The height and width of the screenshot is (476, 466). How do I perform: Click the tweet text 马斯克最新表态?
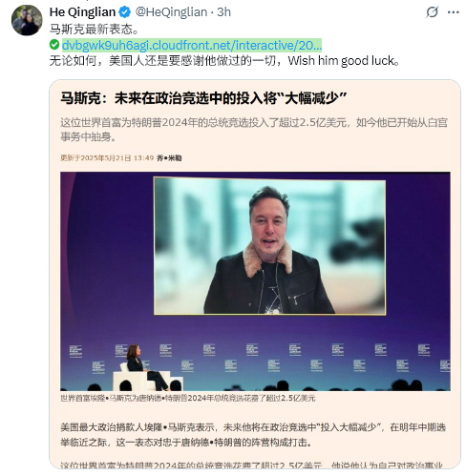coord(95,30)
